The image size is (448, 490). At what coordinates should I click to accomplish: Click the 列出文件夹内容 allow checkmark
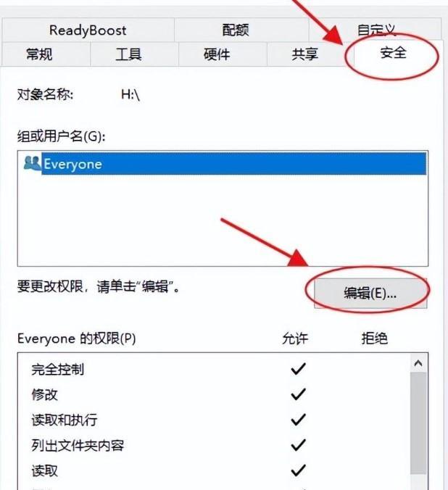pyautogui.click(x=298, y=444)
